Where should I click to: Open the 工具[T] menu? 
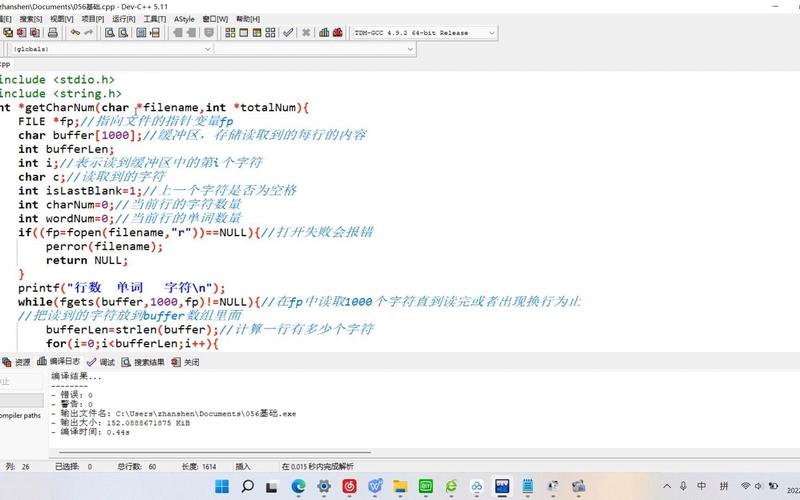pyautogui.click(x=154, y=19)
